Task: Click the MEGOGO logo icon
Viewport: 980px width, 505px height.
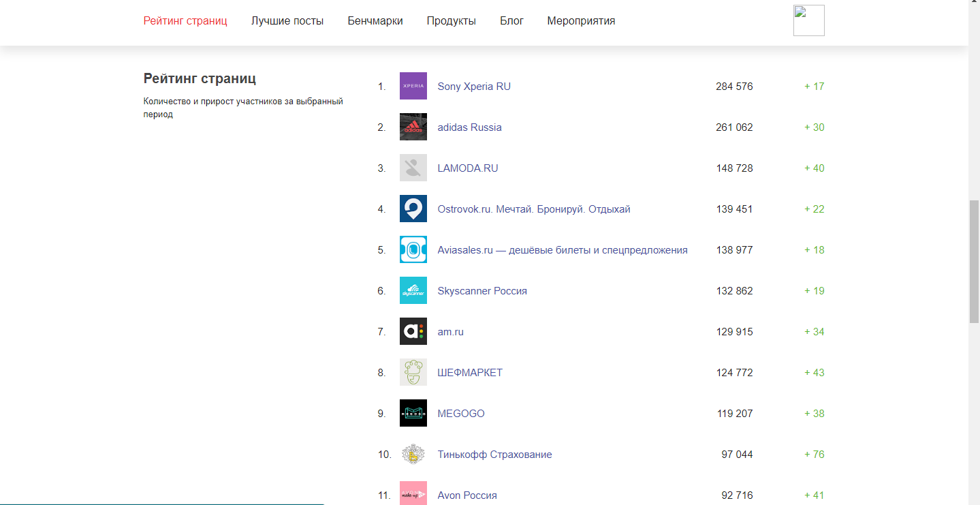Action: [x=413, y=413]
